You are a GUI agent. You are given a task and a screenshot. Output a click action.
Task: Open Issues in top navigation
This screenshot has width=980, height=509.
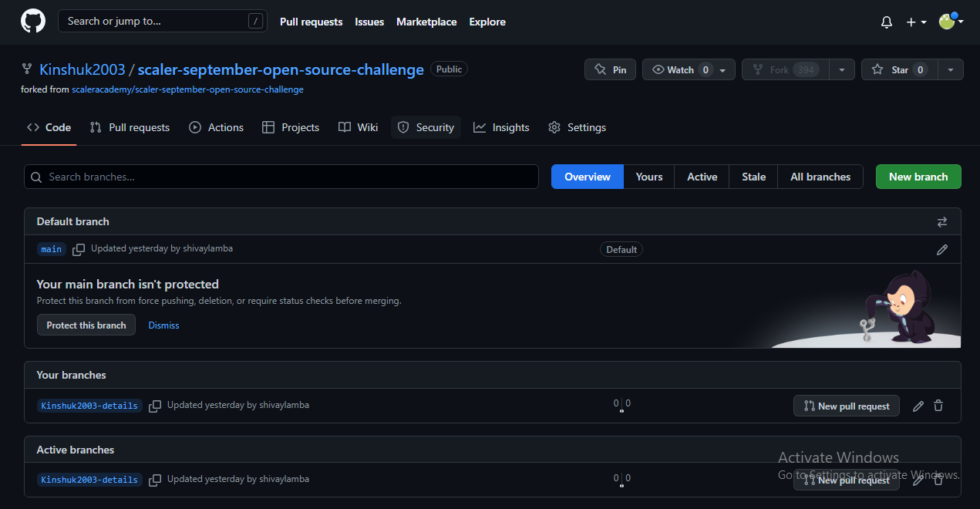[x=369, y=22]
